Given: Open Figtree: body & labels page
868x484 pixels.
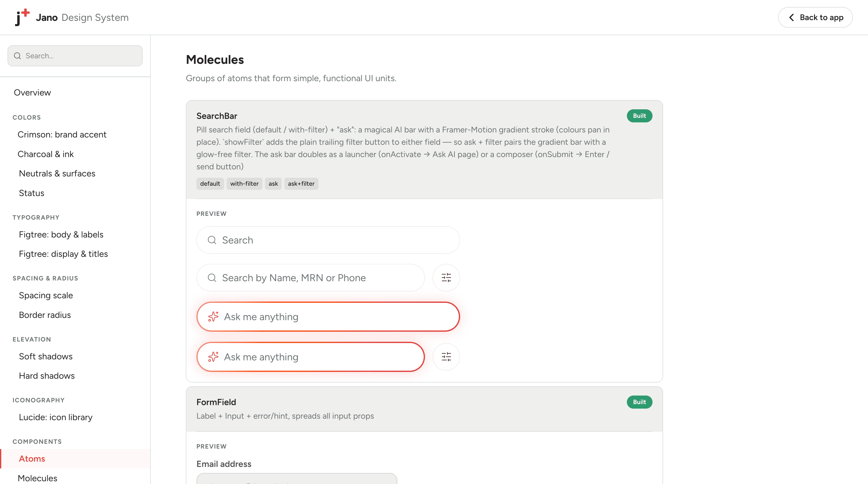Looking at the screenshot, I should point(61,234).
